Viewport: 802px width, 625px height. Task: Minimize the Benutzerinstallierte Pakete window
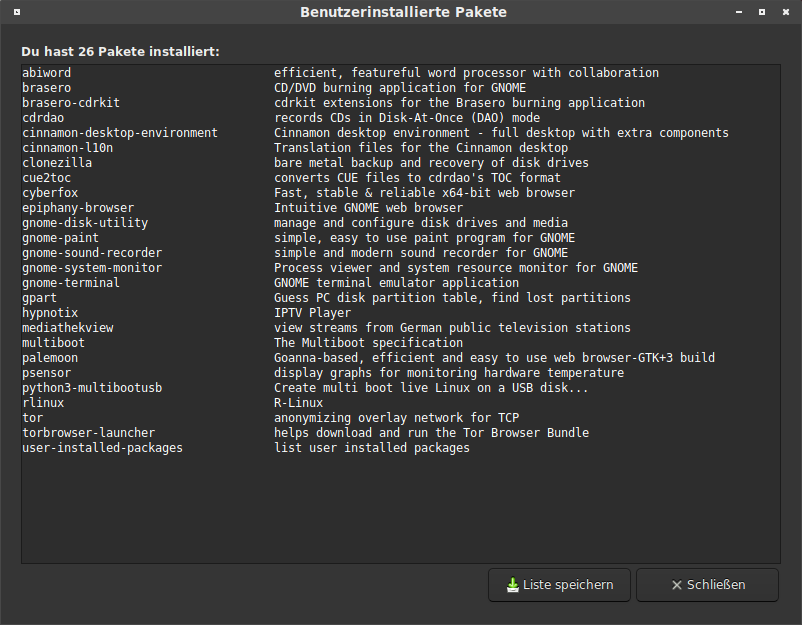739,12
